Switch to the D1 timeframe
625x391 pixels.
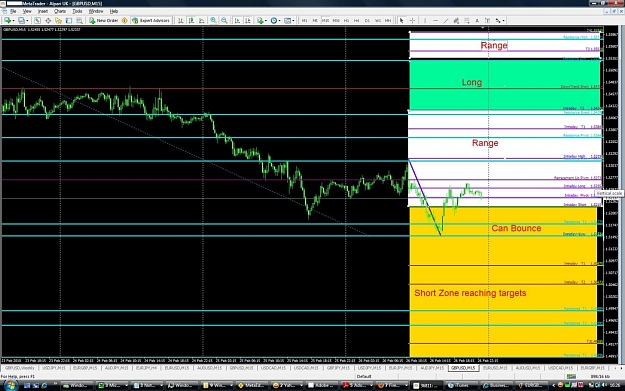point(367,20)
